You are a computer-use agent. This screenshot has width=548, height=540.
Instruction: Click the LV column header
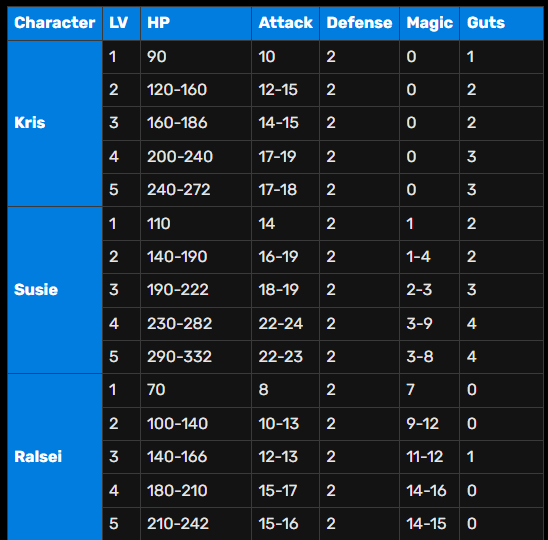point(122,23)
